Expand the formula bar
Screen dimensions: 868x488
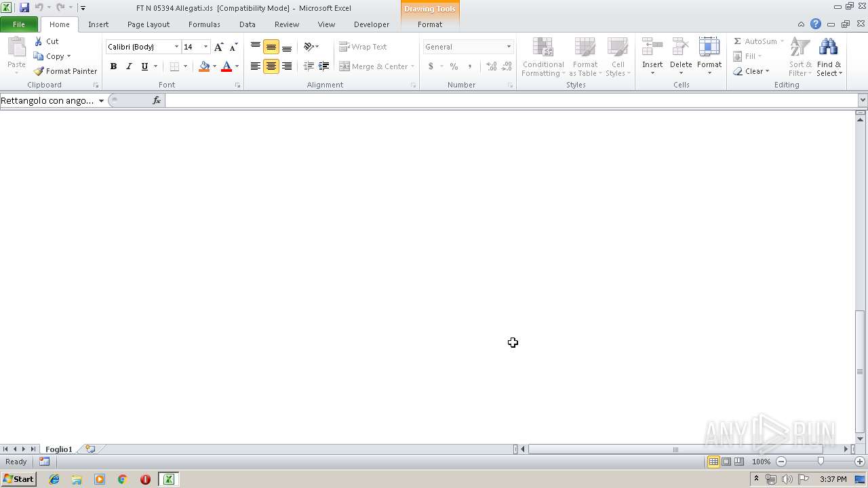coord(863,100)
